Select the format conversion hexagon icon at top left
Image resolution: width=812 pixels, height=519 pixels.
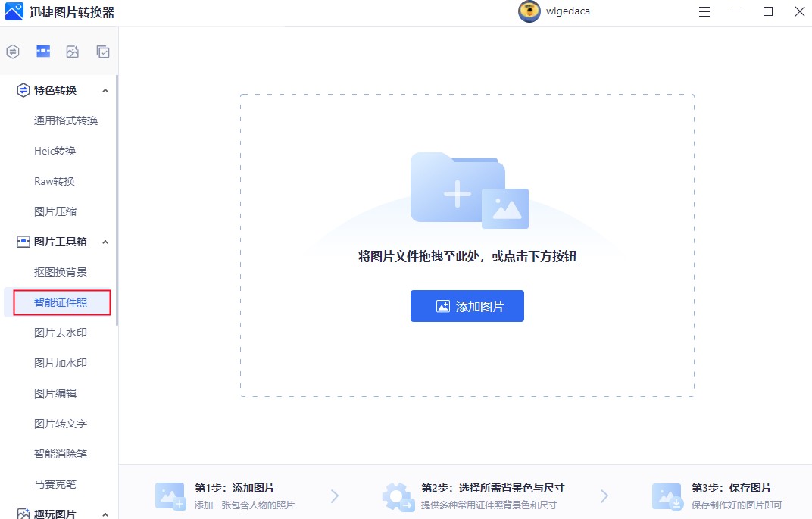(12, 52)
